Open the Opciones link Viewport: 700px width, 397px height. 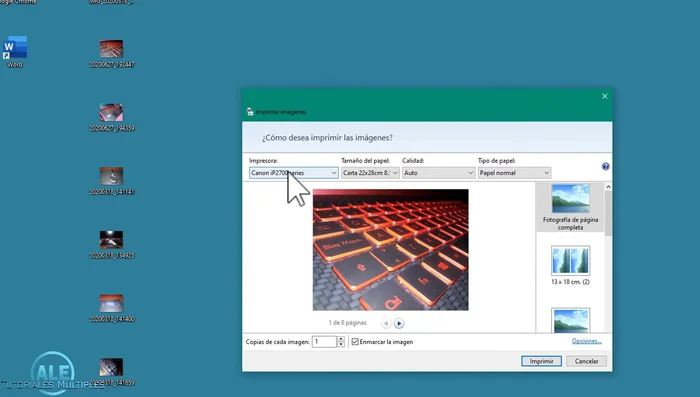click(x=587, y=341)
